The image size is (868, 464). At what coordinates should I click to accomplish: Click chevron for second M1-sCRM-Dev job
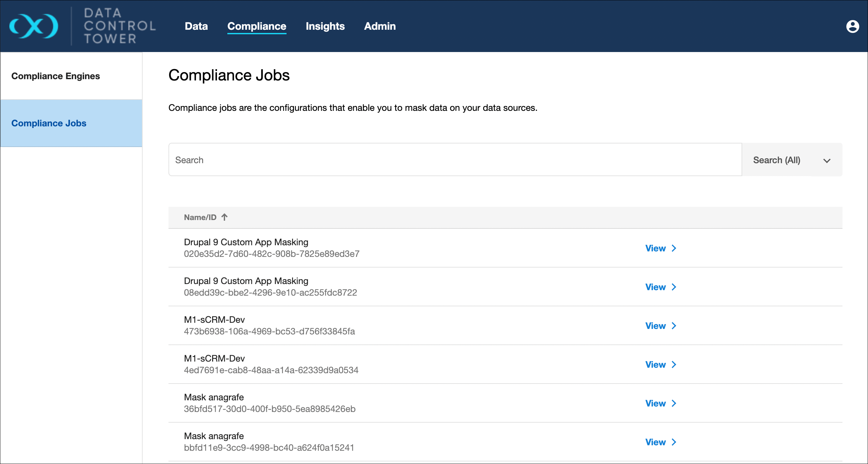[x=674, y=364]
